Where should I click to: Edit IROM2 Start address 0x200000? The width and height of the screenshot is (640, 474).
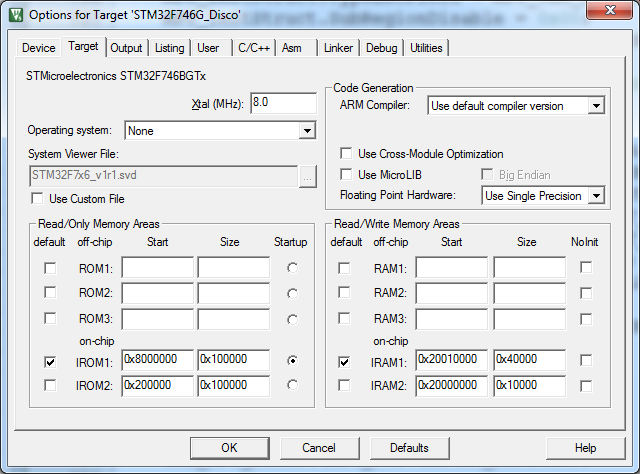coord(158,386)
